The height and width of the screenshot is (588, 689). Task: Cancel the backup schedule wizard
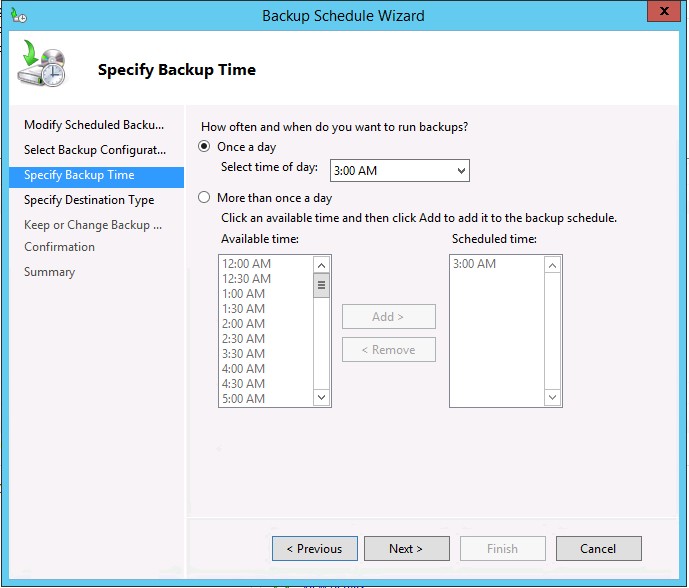tap(598, 548)
